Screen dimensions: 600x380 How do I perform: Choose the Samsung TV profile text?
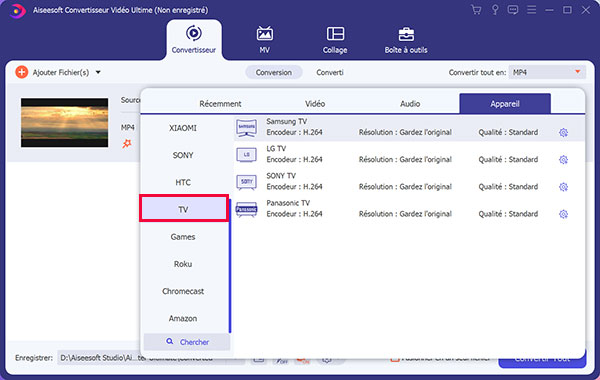[287, 121]
